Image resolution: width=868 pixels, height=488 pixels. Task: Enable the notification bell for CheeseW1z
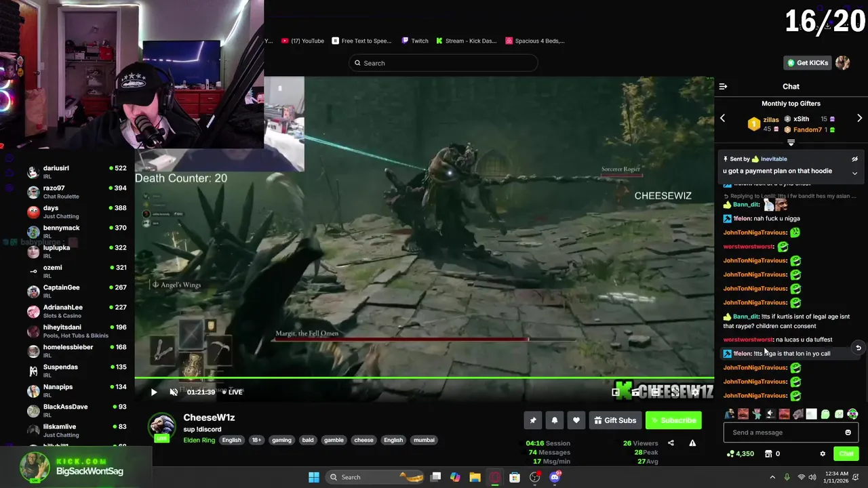[x=555, y=420]
